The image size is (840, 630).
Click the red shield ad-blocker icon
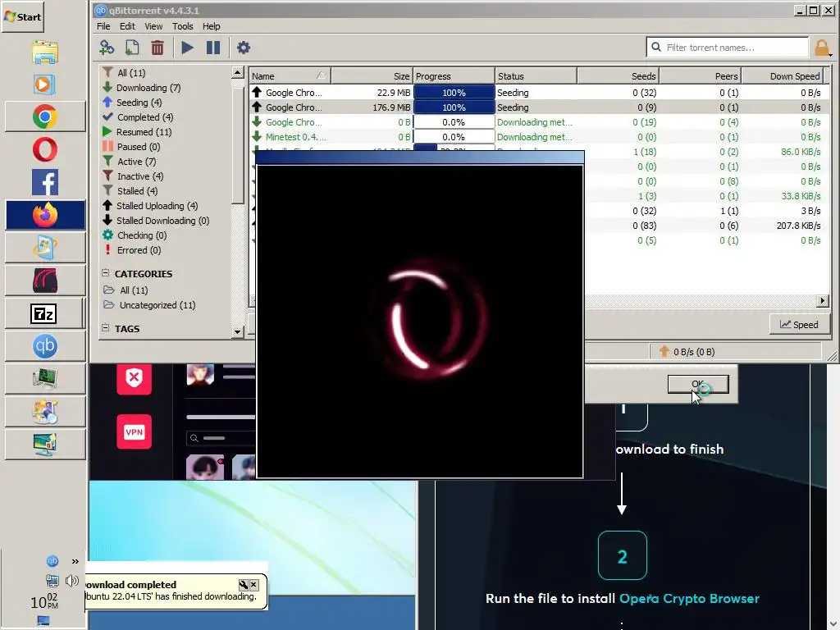pyautogui.click(x=134, y=378)
